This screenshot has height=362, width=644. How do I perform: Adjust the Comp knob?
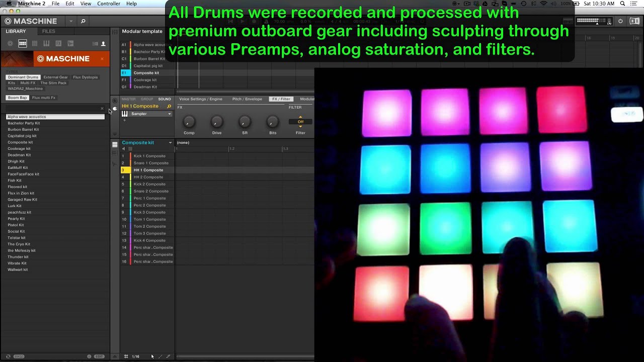(189, 121)
